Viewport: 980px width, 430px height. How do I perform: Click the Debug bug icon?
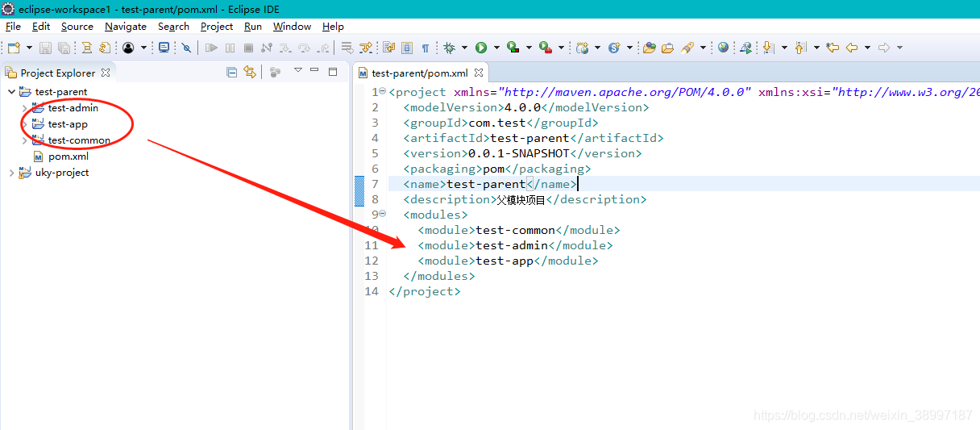coord(449,48)
